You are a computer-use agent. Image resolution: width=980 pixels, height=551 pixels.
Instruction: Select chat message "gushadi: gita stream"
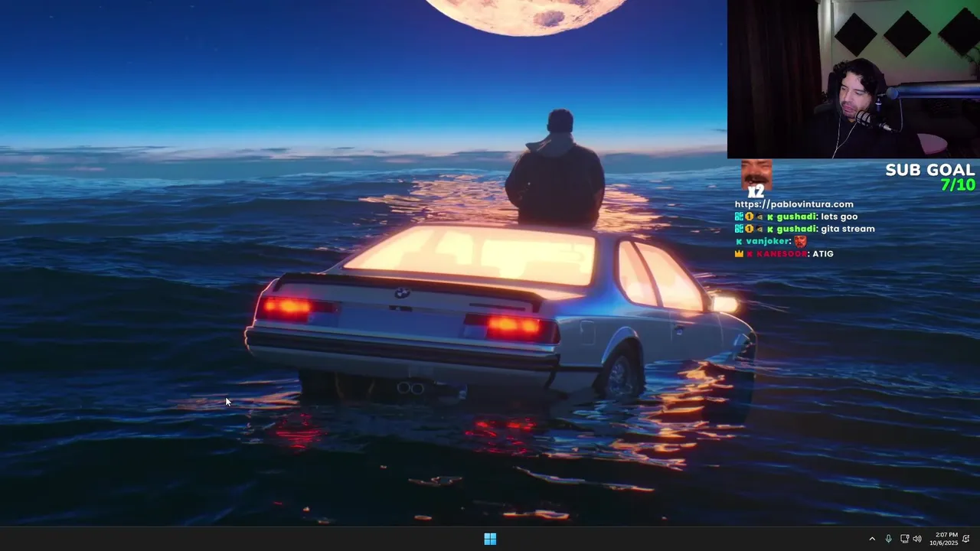805,229
